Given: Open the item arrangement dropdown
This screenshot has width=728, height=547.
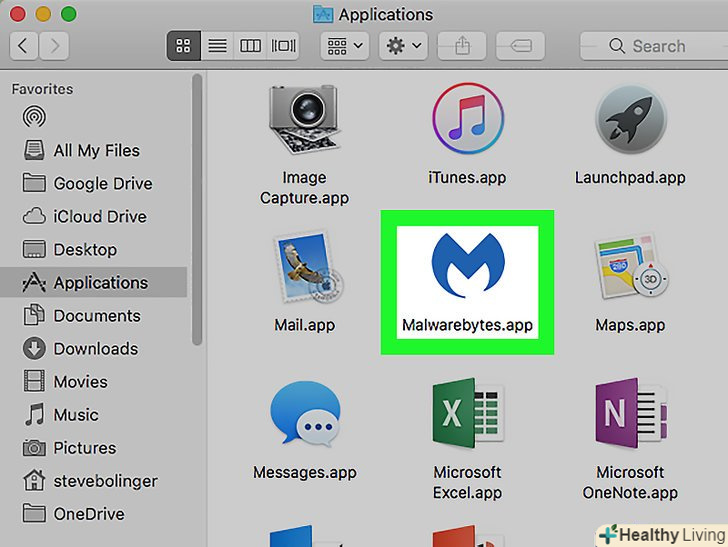Looking at the screenshot, I should click(344, 46).
